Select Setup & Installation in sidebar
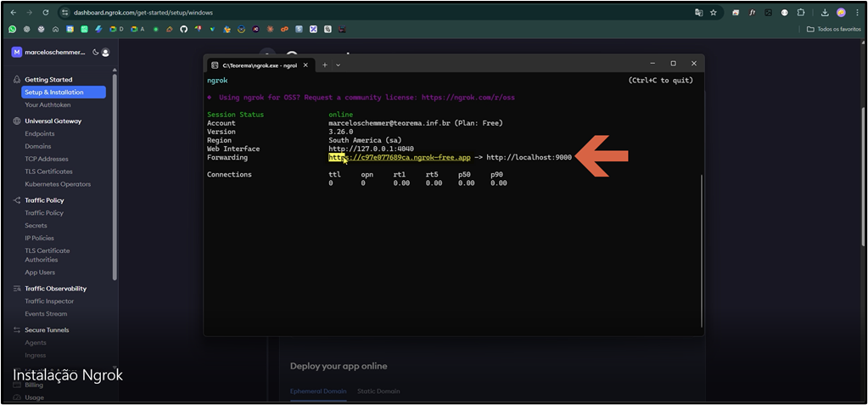 pyautogui.click(x=63, y=92)
